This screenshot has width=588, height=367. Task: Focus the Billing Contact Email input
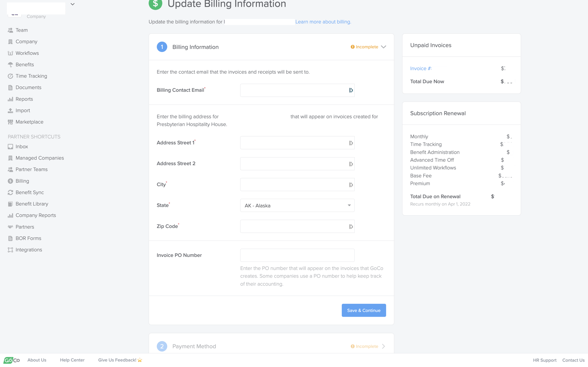[297, 90]
